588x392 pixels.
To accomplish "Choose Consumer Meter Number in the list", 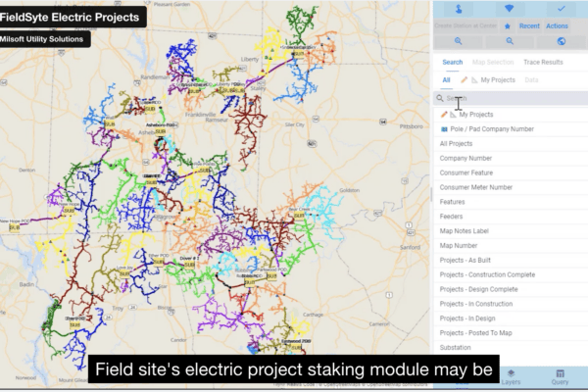I will pyautogui.click(x=475, y=187).
